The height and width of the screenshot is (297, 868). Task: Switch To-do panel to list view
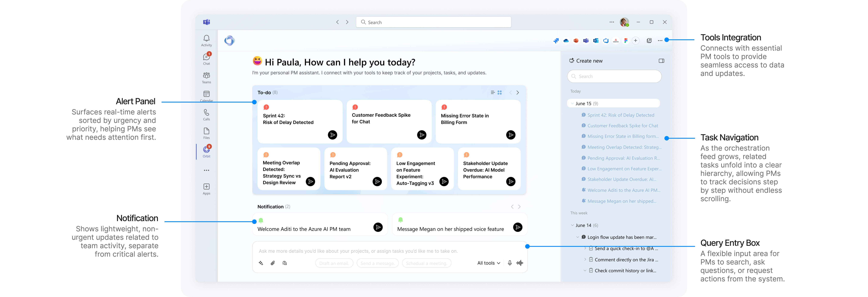coord(493,93)
